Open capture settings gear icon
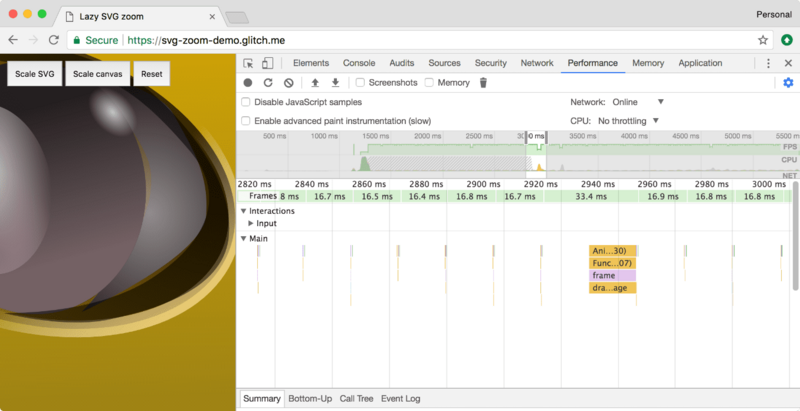This screenshot has width=800, height=411. [788, 83]
